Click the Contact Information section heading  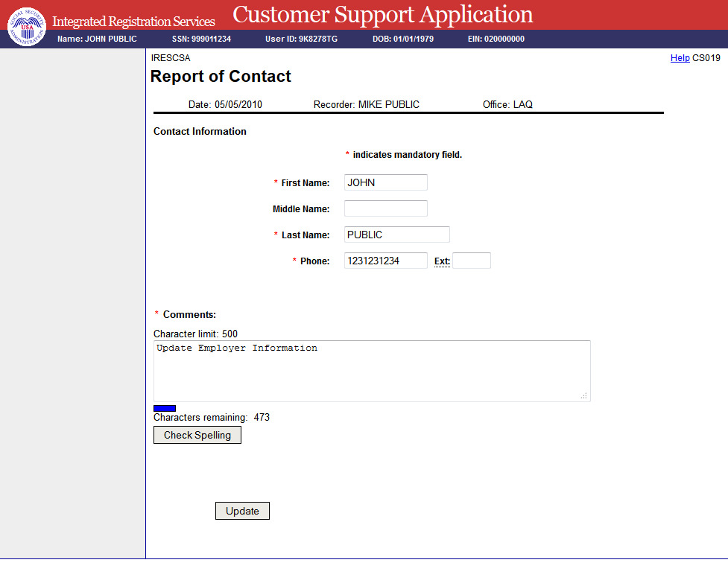pyautogui.click(x=200, y=131)
